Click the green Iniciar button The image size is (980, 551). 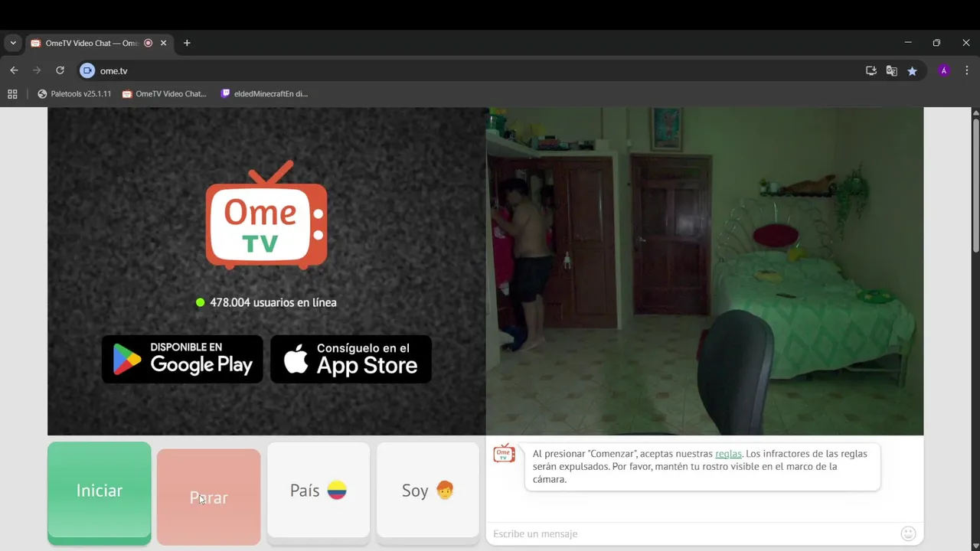(100, 493)
